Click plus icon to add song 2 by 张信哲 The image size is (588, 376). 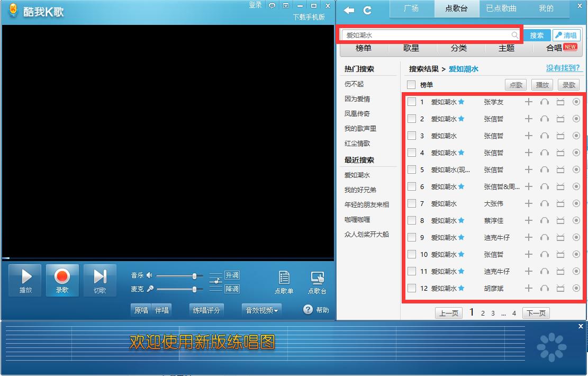[x=528, y=119]
